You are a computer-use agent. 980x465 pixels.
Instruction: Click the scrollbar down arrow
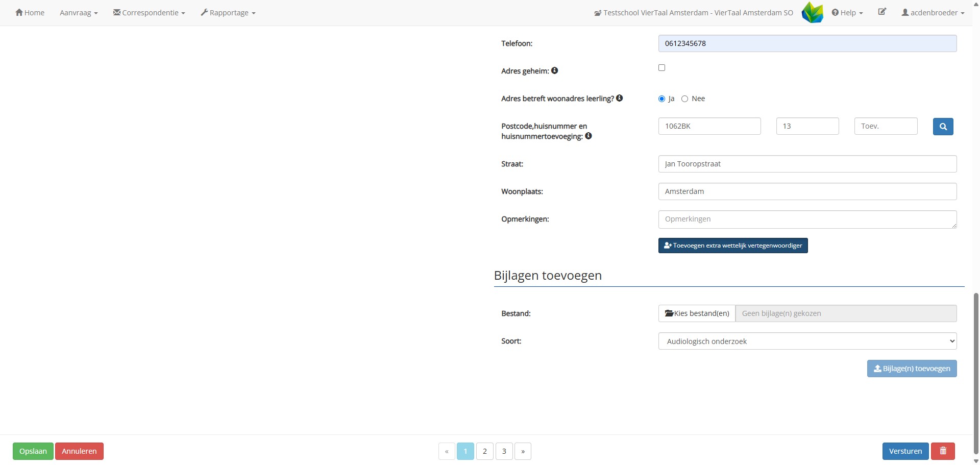pos(976,461)
